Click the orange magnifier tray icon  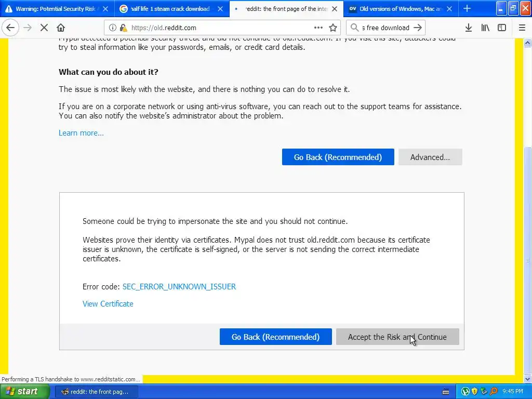coord(494,392)
